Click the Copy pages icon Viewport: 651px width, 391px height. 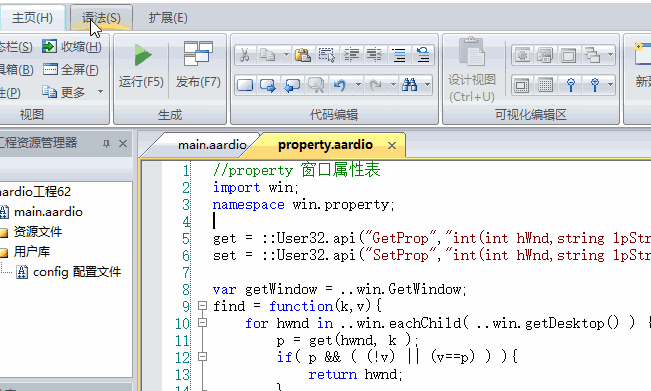(x=268, y=55)
